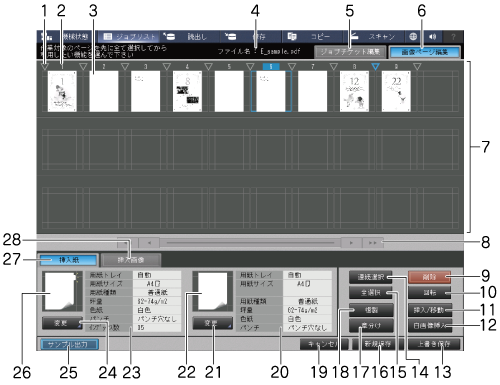Select the 画像ページ編集 tab
This screenshot has height=385, width=500.
pos(425,52)
